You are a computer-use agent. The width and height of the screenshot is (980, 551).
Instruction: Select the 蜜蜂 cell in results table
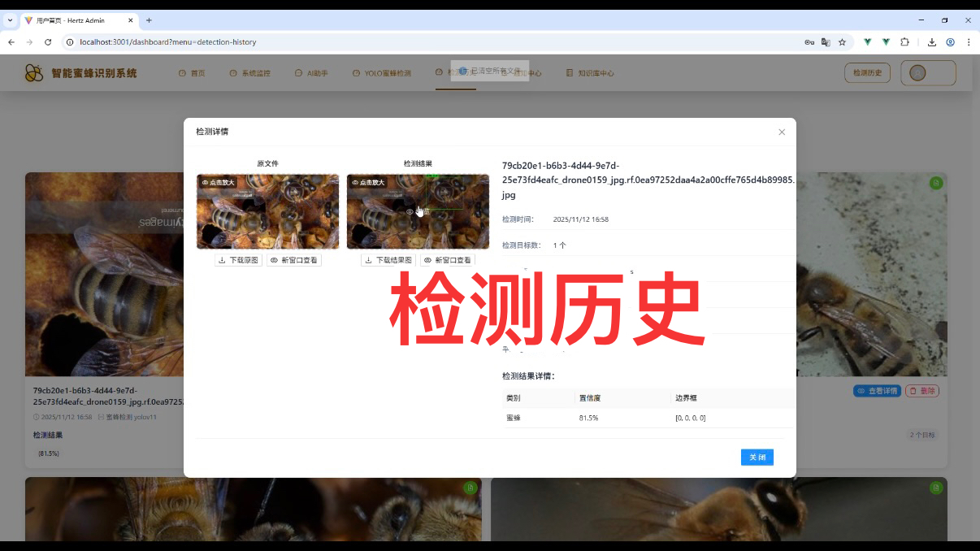(513, 418)
